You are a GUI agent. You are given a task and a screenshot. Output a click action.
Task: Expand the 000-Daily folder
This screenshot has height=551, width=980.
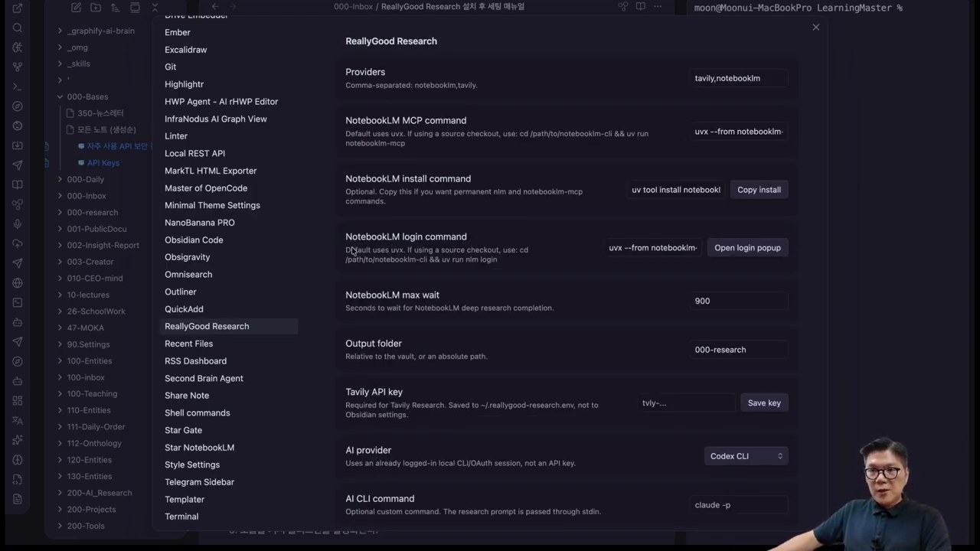point(60,180)
